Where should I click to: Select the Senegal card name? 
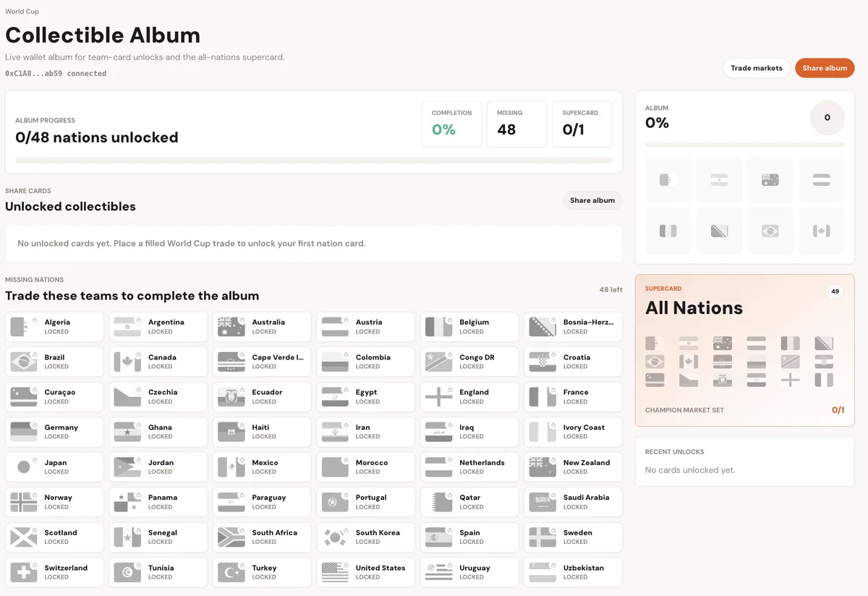[163, 533]
